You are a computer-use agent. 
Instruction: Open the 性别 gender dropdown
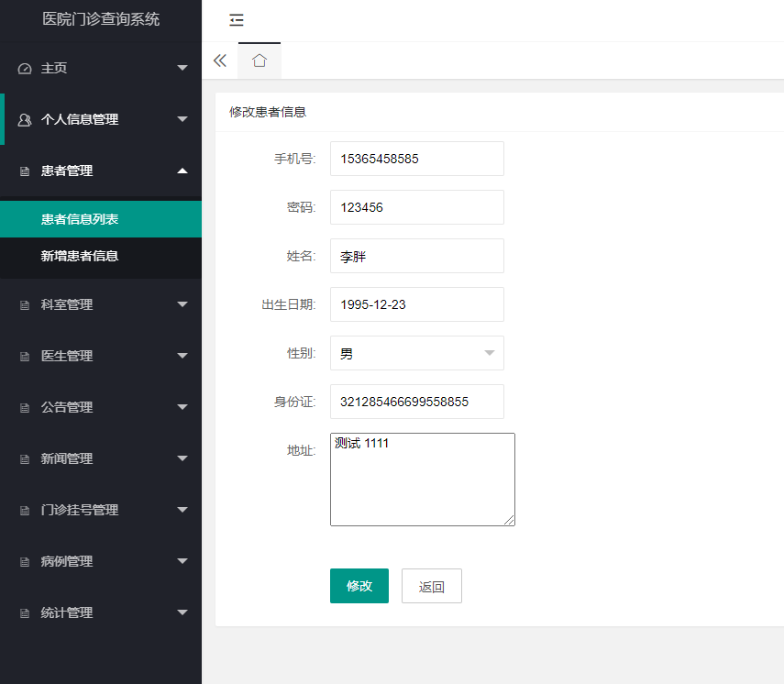click(x=417, y=353)
